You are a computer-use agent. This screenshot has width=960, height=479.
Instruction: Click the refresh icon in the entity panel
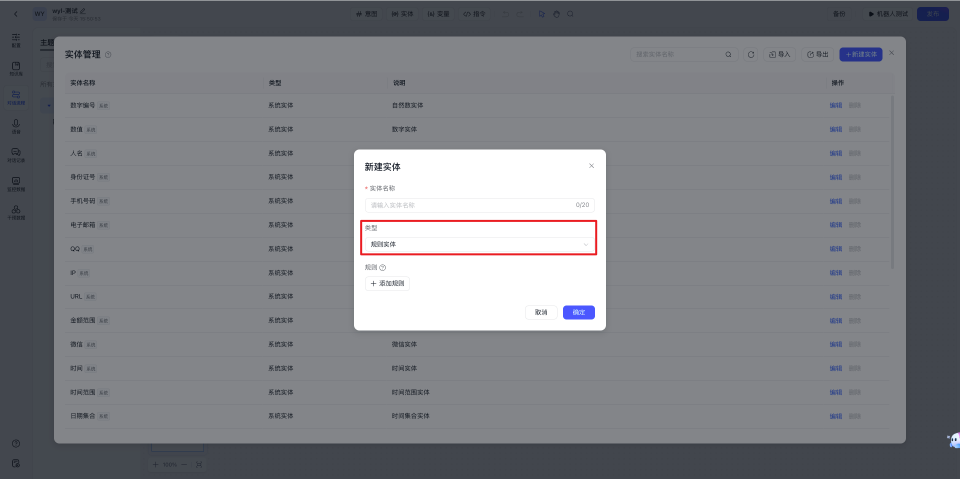[x=751, y=54]
